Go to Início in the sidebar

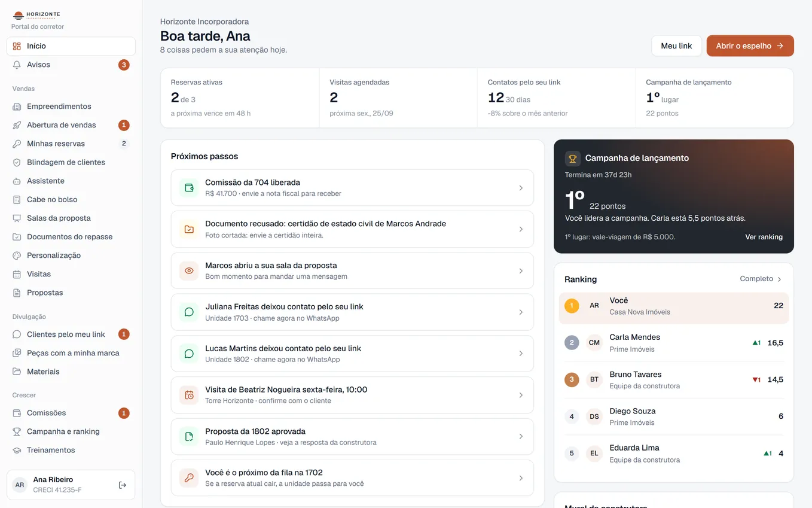(x=71, y=46)
